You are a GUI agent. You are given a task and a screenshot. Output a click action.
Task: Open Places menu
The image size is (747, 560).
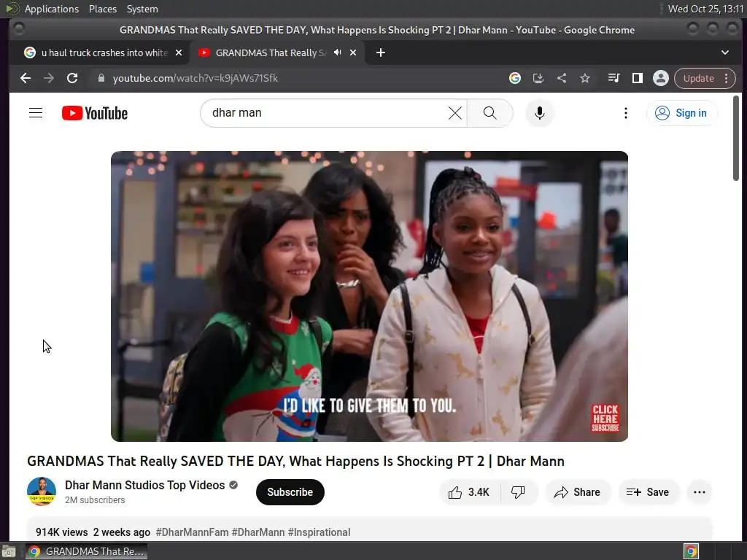(x=102, y=9)
